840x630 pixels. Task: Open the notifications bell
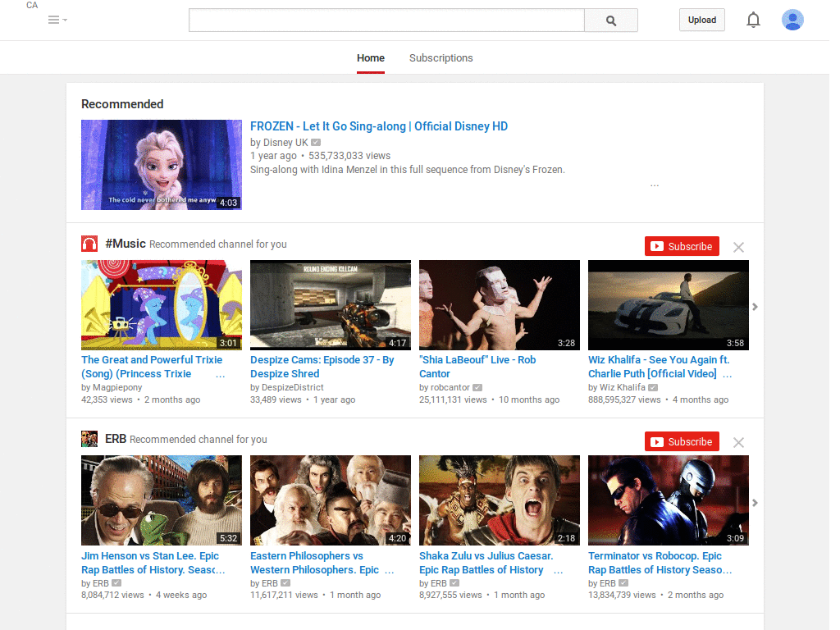(x=753, y=20)
